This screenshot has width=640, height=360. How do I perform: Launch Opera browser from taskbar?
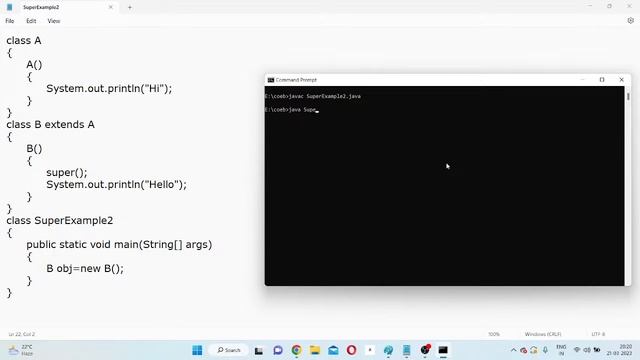(351, 350)
